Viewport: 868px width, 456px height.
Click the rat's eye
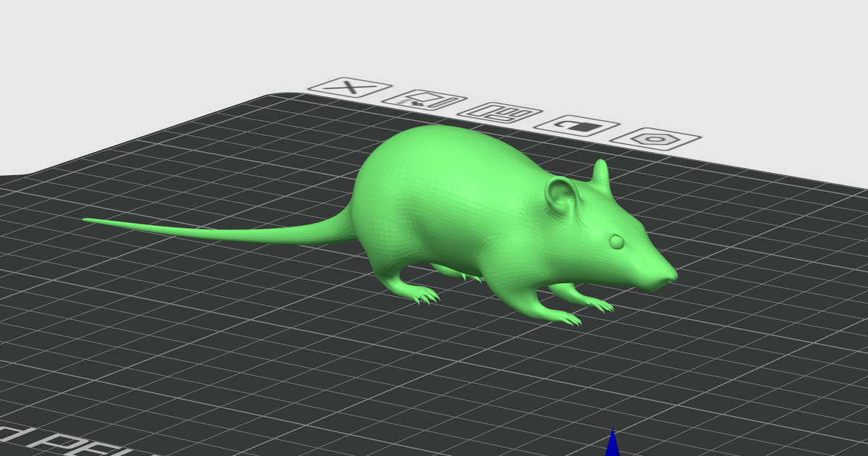(616, 240)
